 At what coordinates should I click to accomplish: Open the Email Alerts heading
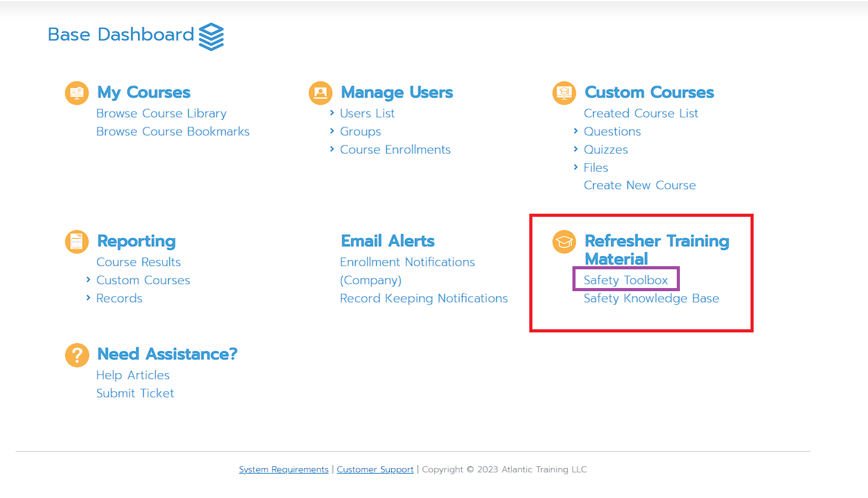[x=387, y=241]
